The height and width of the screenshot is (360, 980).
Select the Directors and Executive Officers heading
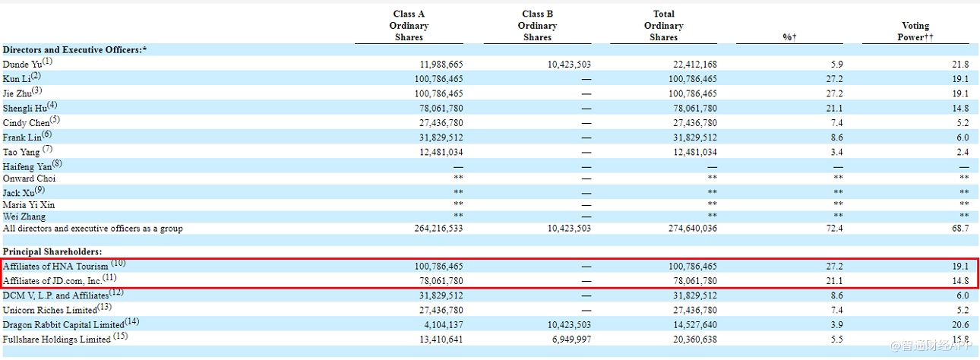[x=74, y=49]
